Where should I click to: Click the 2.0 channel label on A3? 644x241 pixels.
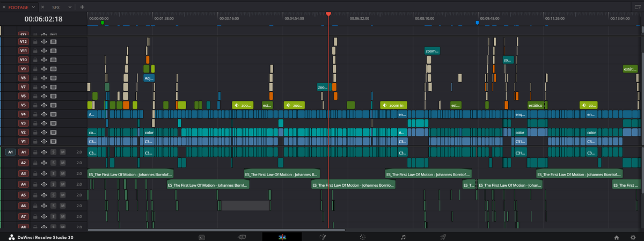[x=79, y=173]
